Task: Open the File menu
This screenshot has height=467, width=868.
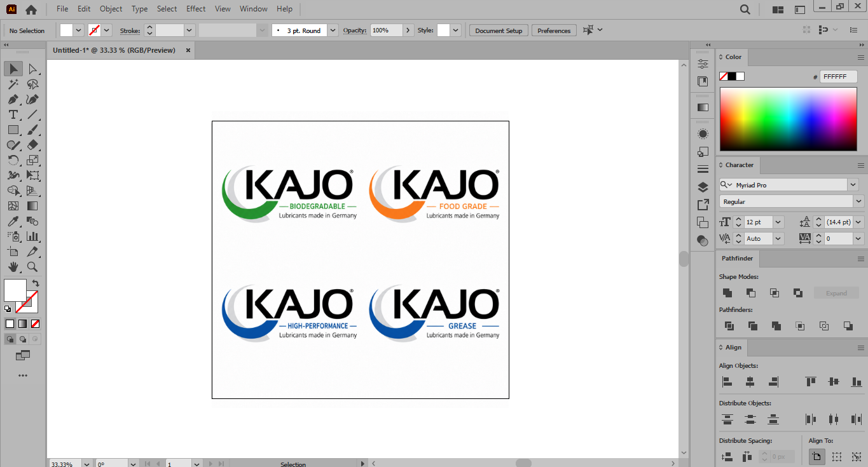Action: pyautogui.click(x=62, y=9)
